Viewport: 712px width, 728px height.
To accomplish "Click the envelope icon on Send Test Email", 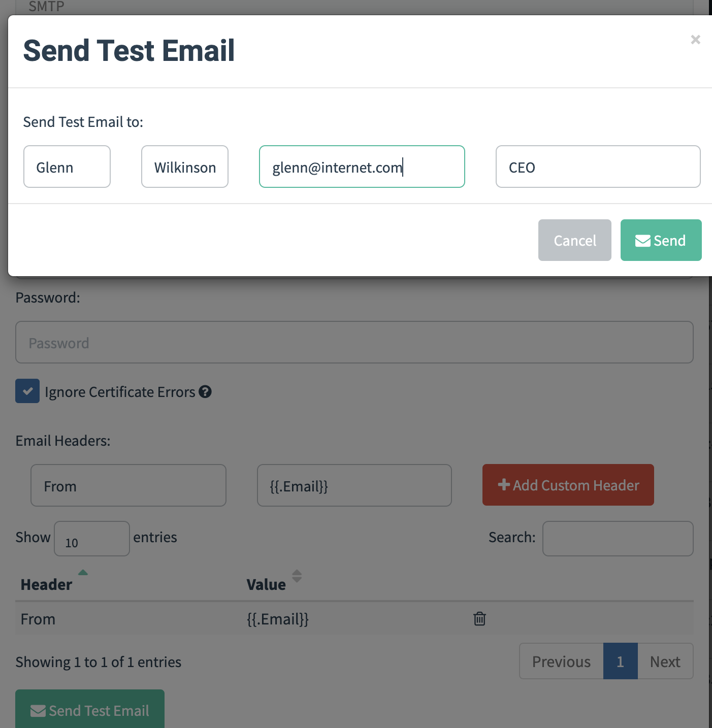I will coord(38,710).
